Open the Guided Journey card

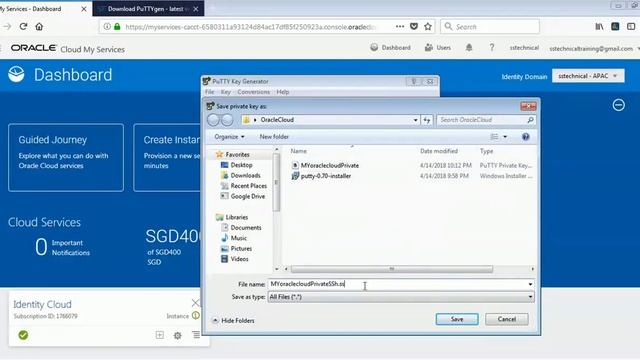tap(66, 158)
